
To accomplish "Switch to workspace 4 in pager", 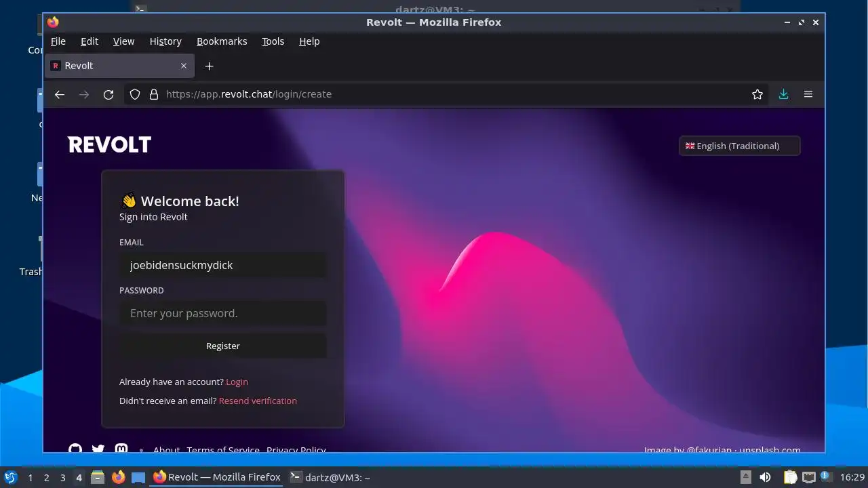I will 79,477.
